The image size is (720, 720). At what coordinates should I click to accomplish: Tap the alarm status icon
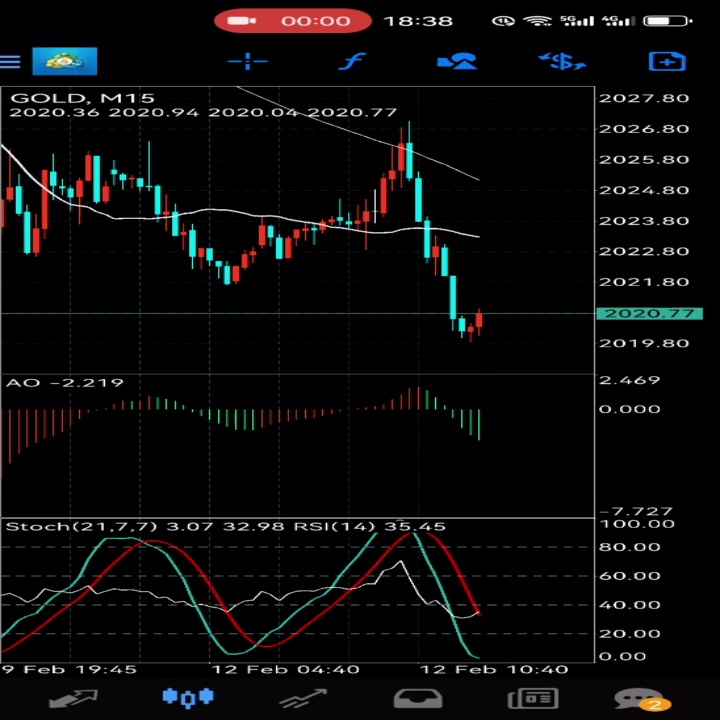(x=503, y=21)
